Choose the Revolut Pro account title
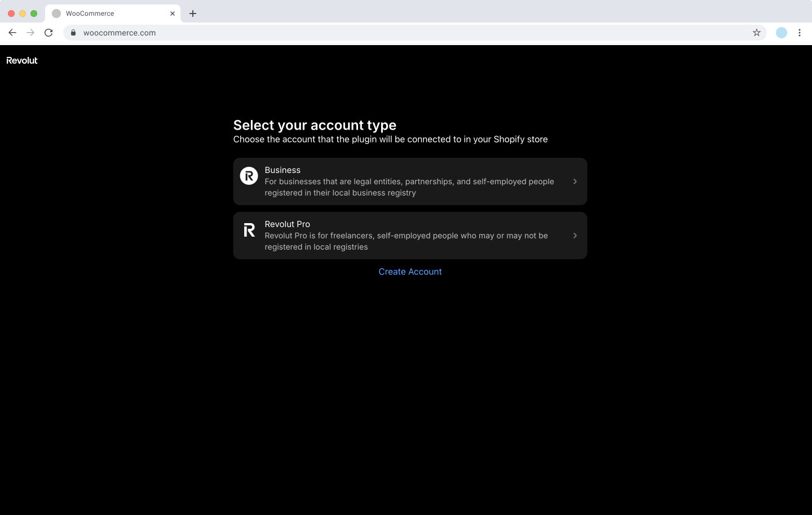Screen dimensions: 812x515 point(287,224)
